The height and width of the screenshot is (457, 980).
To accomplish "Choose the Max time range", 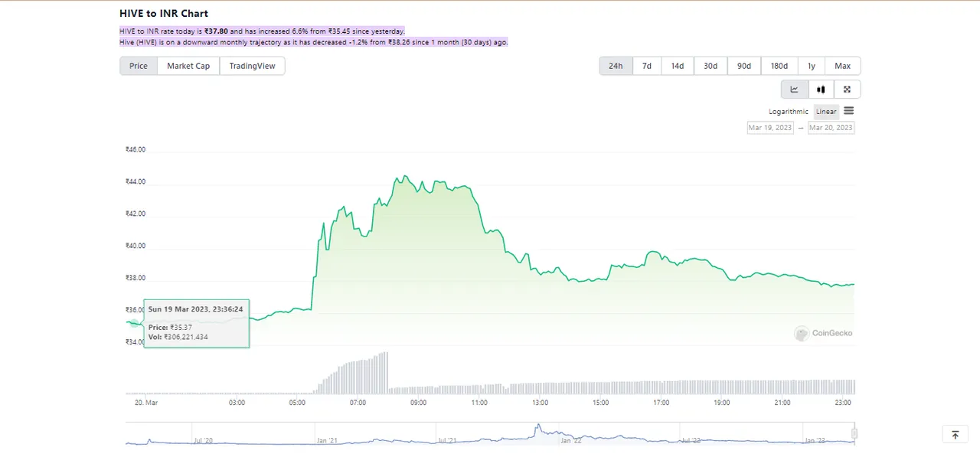I will (x=843, y=66).
